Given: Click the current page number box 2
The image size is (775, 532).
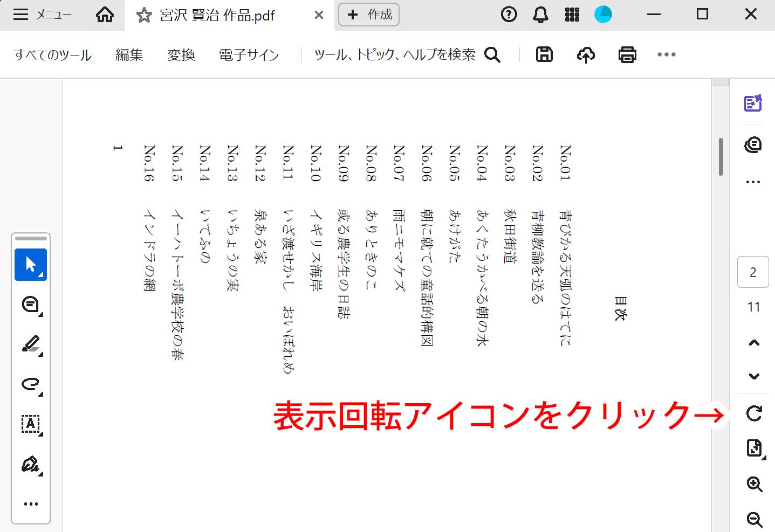Looking at the screenshot, I should (x=753, y=272).
